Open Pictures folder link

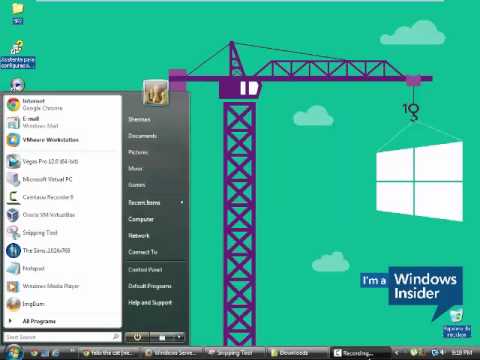[138, 152]
